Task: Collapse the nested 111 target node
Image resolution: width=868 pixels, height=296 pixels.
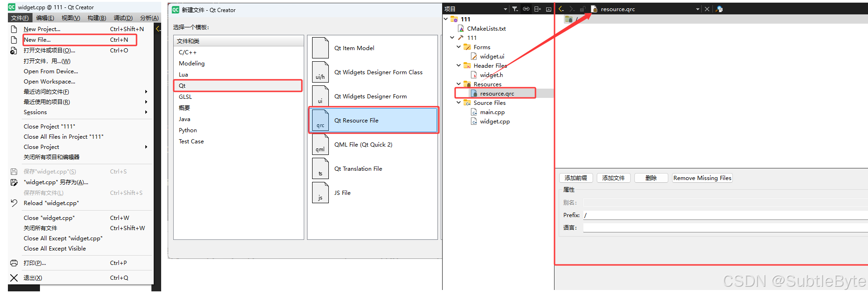Action: (x=452, y=38)
